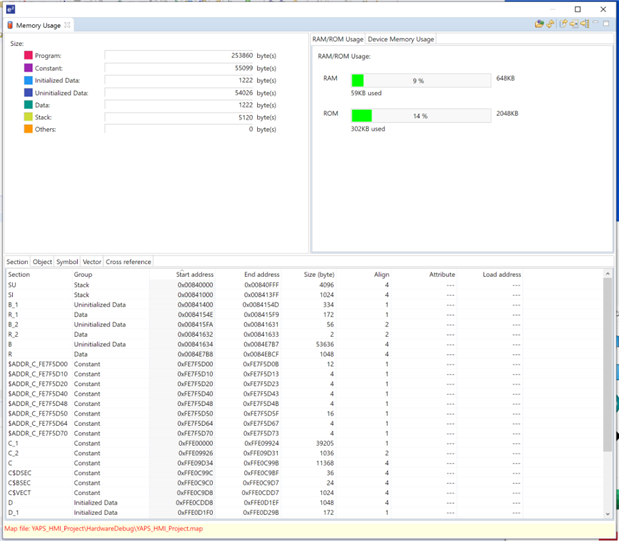Maximize the Memory Usage view panel
Image resolution: width=619 pixels, height=541 pixels.
click(607, 24)
